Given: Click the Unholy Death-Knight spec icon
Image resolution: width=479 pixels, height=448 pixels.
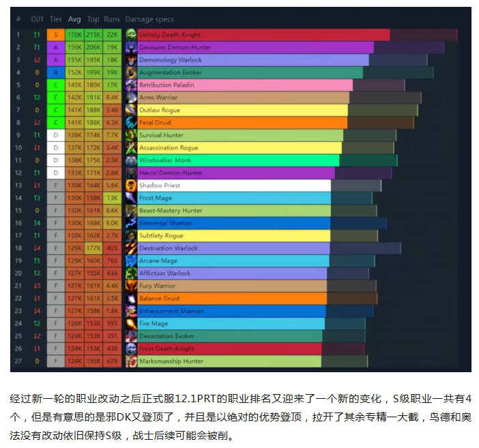Looking at the screenshot, I should pyautogui.click(x=132, y=35).
